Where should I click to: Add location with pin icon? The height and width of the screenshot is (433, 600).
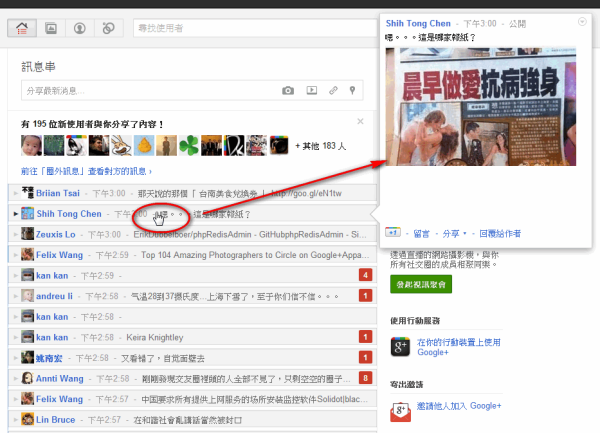(x=352, y=90)
